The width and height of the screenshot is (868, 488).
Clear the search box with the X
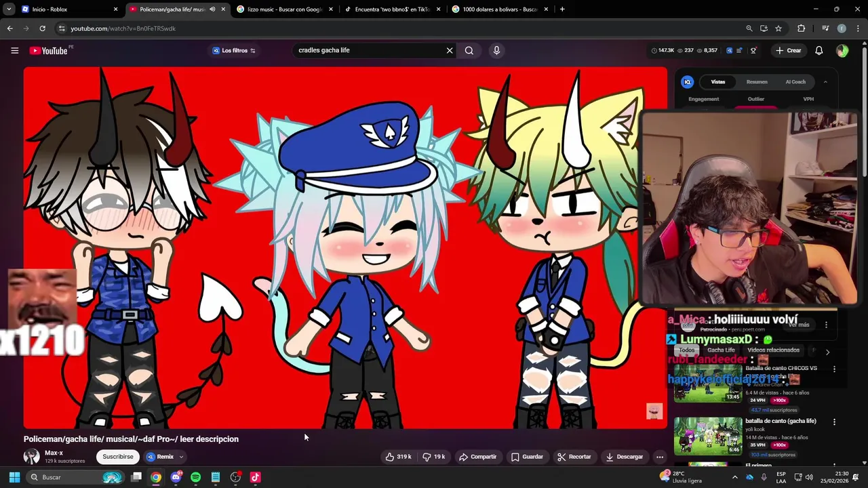click(449, 50)
